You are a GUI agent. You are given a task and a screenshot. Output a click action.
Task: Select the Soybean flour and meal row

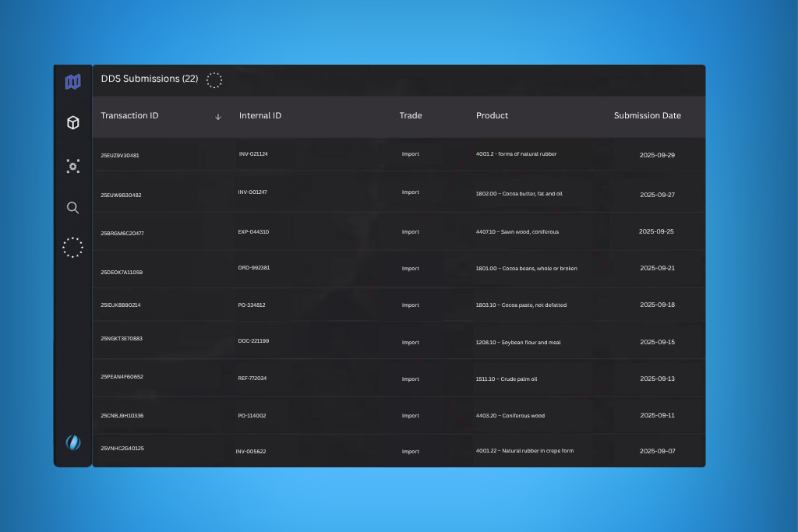pyautogui.click(x=517, y=342)
